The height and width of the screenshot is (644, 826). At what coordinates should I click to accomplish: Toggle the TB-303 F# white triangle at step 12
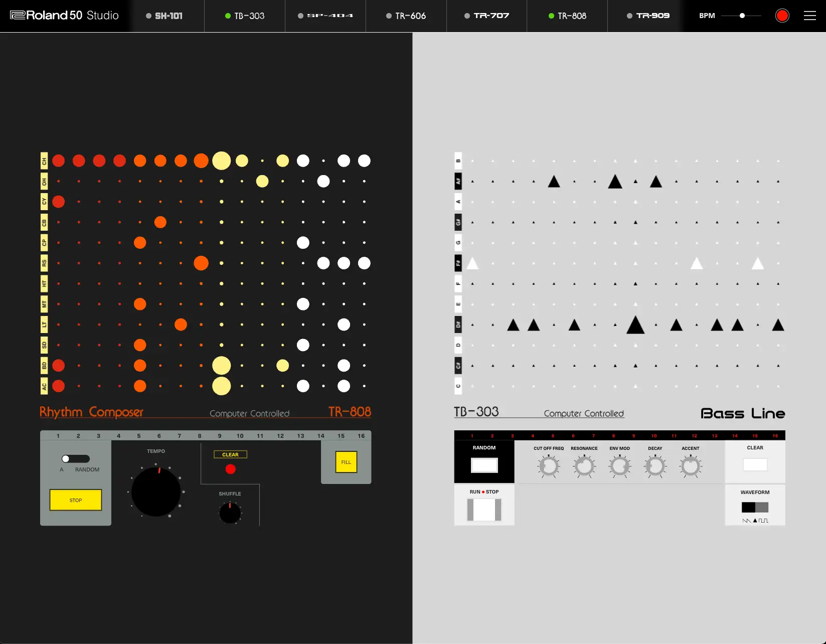[697, 263]
